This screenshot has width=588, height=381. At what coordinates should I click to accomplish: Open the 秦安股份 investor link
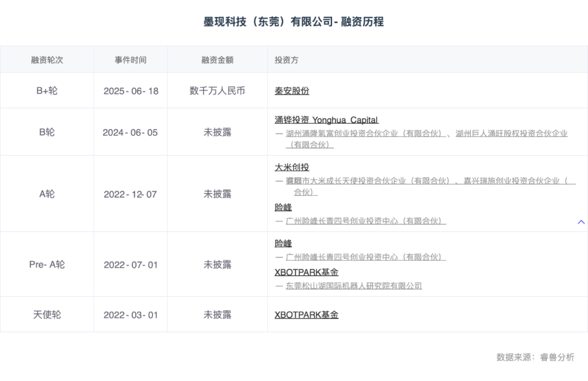point(292,91)
